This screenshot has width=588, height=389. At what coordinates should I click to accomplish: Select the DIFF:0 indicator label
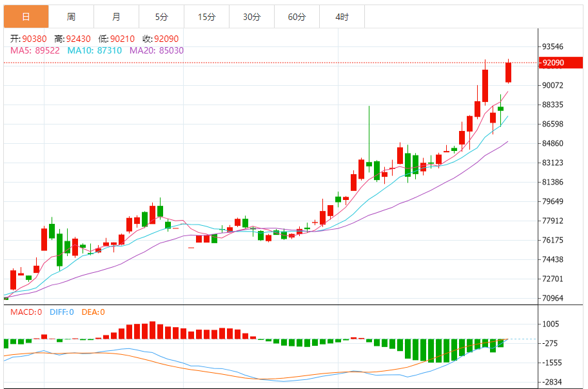pos(62,312)
